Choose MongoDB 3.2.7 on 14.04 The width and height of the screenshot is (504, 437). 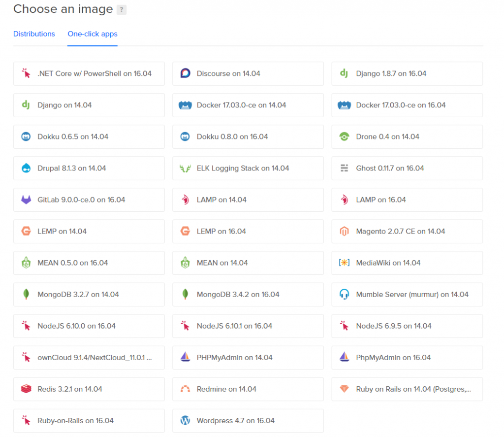coord(89,295)
